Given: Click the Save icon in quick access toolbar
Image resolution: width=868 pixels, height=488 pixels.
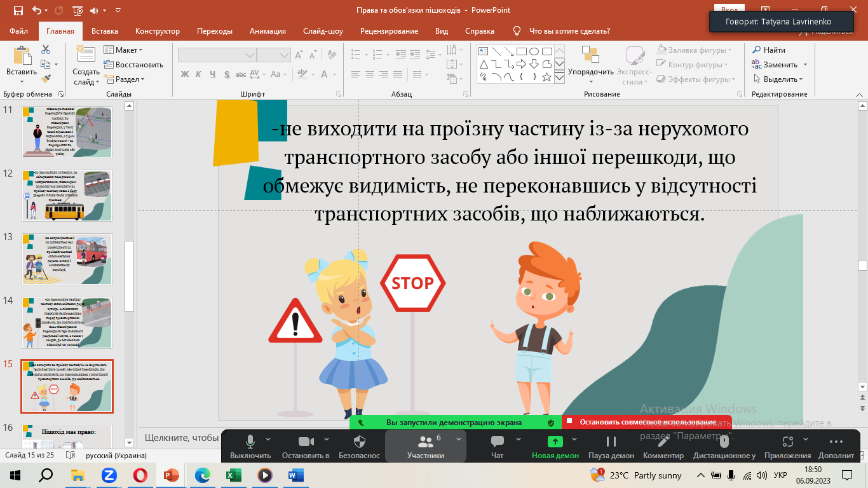Looking at the screenshot, I should [18, 10].
